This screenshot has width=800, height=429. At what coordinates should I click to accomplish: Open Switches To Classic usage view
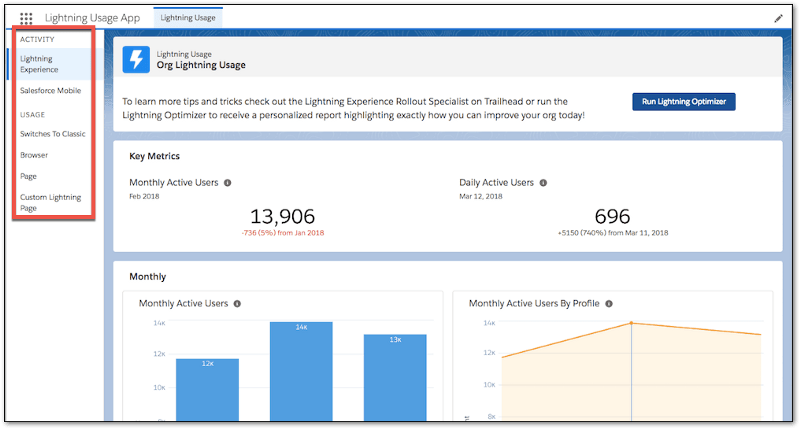coord(53,134)
